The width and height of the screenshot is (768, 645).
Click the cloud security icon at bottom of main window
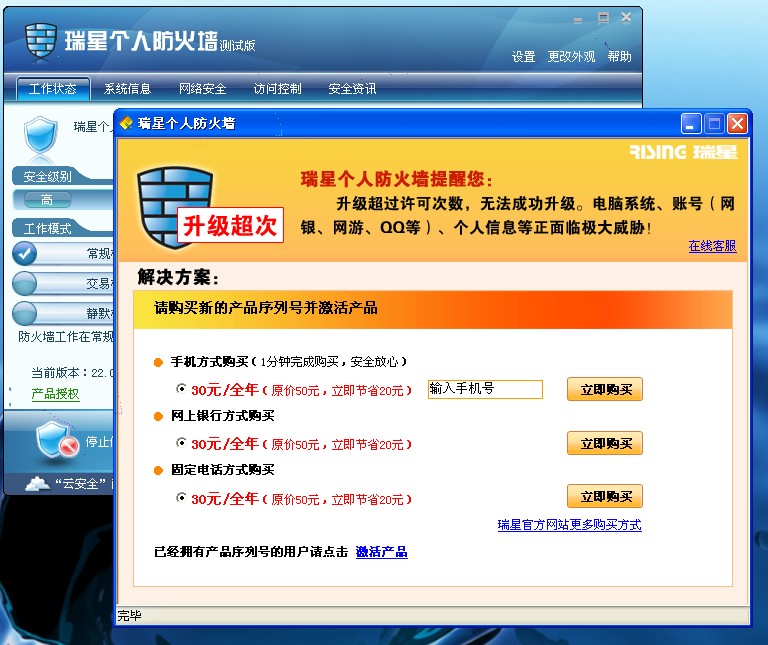pyautogui.click(x=37, y=484)
